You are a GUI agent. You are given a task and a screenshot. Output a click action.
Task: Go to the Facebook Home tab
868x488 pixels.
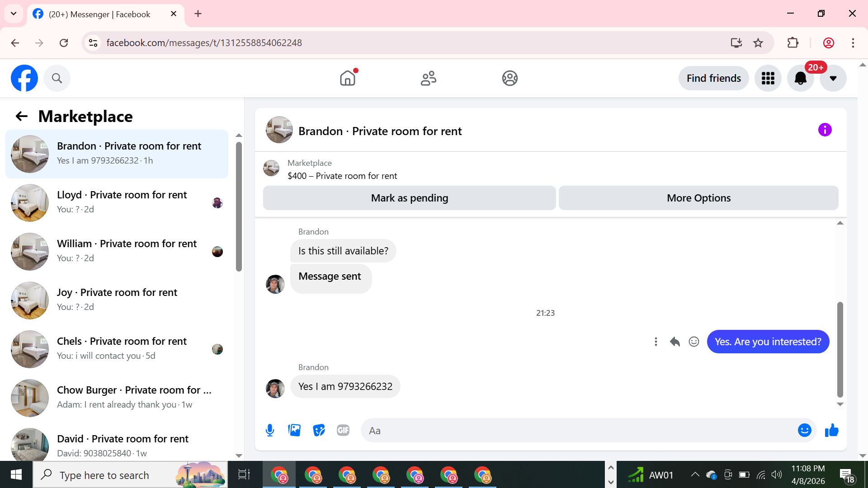(x=348, y=78)
